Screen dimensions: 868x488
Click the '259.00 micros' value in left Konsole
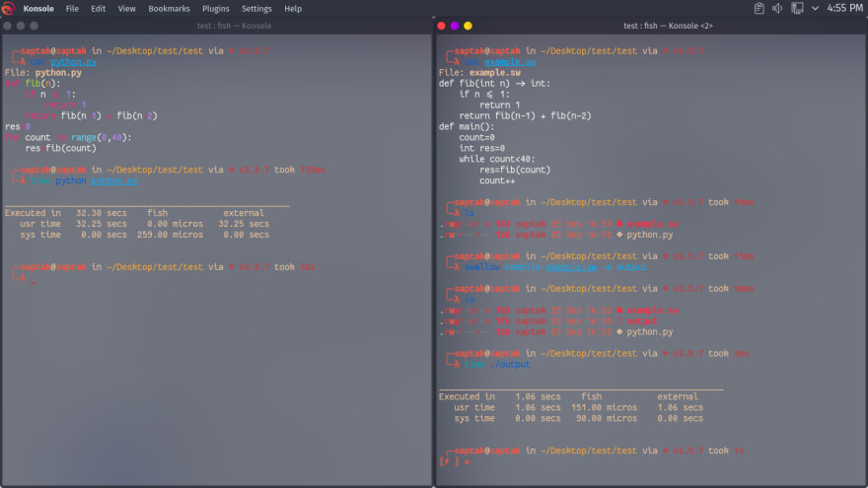click(170, 235)
